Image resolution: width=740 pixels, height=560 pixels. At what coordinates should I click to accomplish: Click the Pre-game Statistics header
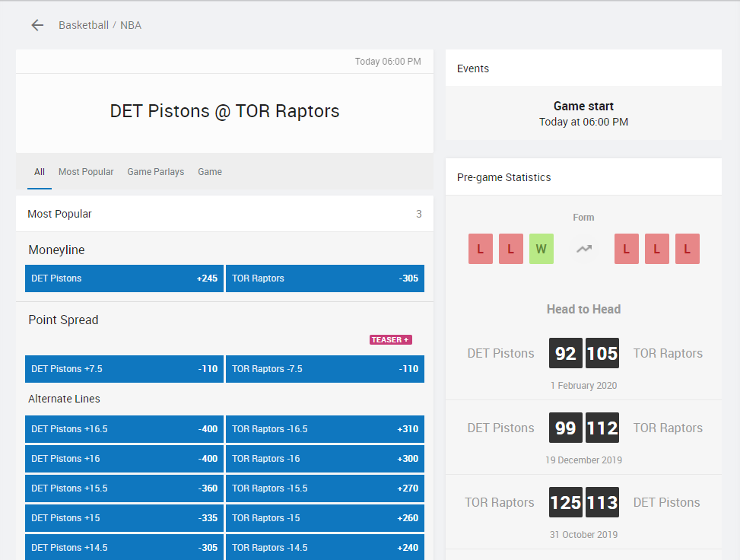[x=583, y=177]
